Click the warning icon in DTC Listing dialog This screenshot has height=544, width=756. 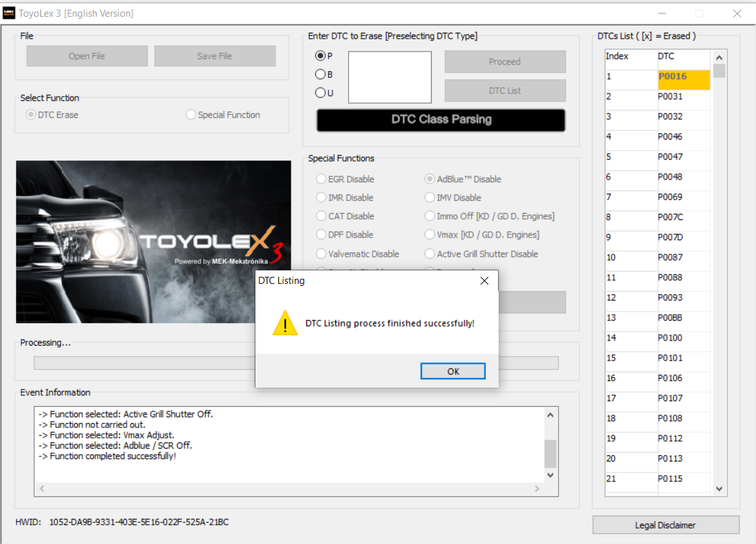[x=285, y=323]
